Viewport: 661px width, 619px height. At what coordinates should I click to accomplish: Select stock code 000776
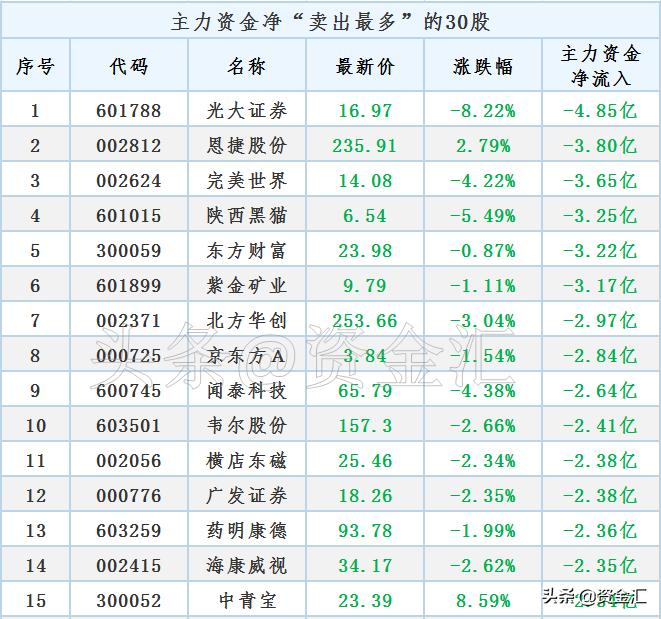tap(129, 496)
